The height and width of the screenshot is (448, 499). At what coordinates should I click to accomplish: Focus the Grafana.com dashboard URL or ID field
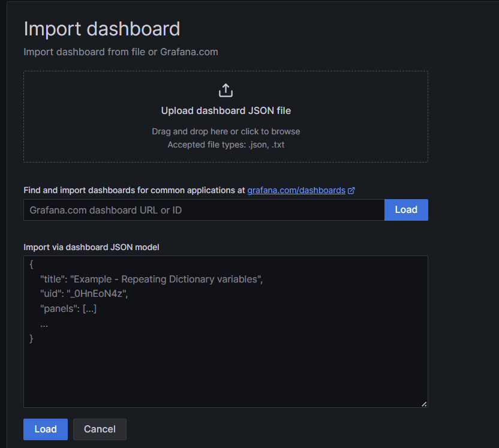click(204, 210)
